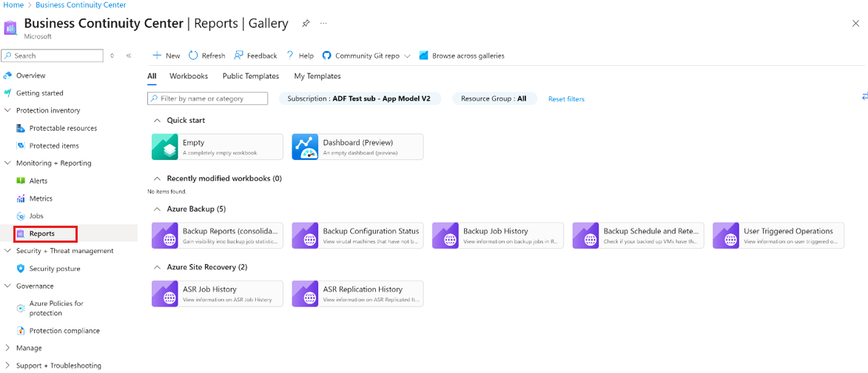Open the Empty workbook template
Viewport: 868px width, 373px height.
tap(217, 147)
